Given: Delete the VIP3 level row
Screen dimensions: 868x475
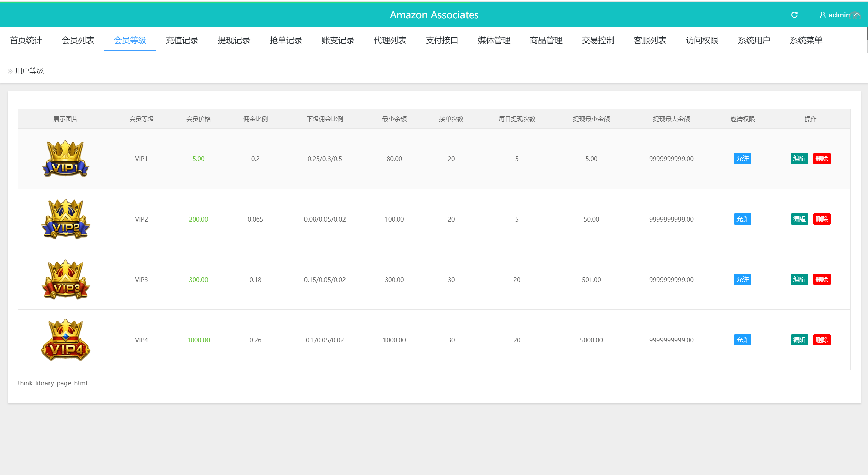Looking at the screenshot, I should (822, 279).
